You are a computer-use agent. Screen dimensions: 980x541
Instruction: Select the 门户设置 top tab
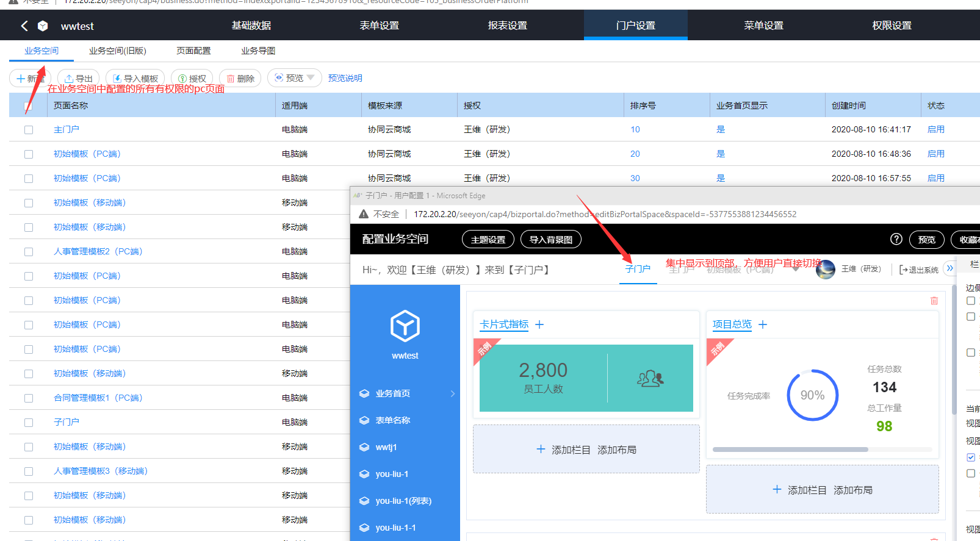point(636,26)
